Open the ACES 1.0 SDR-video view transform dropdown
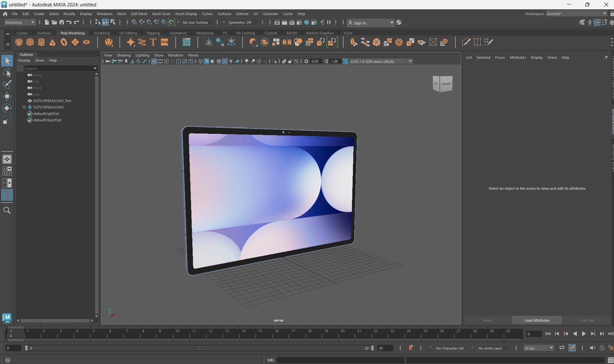Screen dimensions: 614x364 tap(381, 61)
